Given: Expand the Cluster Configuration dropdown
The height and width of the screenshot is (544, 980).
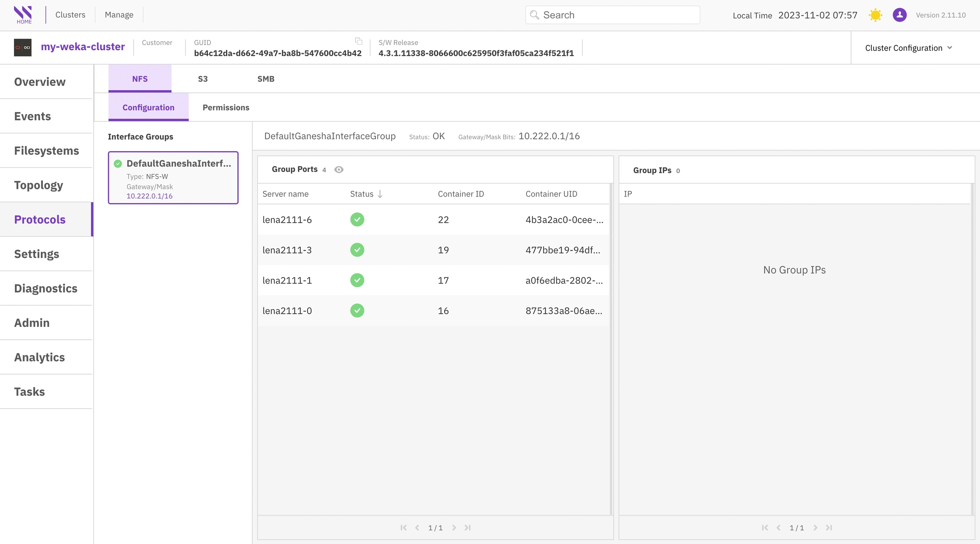Looking at the screenshot, I should point(909,48).
